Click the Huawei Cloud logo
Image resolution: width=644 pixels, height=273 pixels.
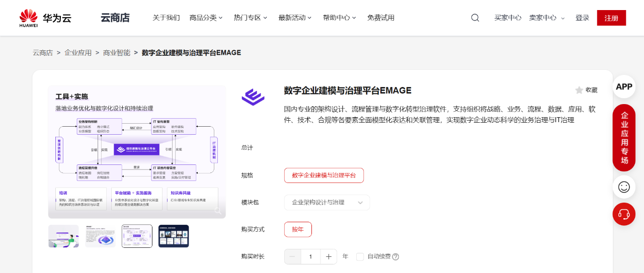(x=45, y=18)
